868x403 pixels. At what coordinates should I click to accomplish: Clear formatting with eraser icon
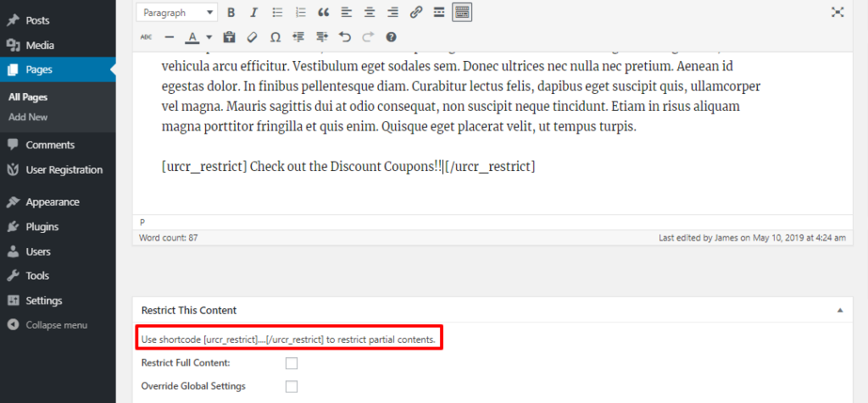[x=252, y=37]
